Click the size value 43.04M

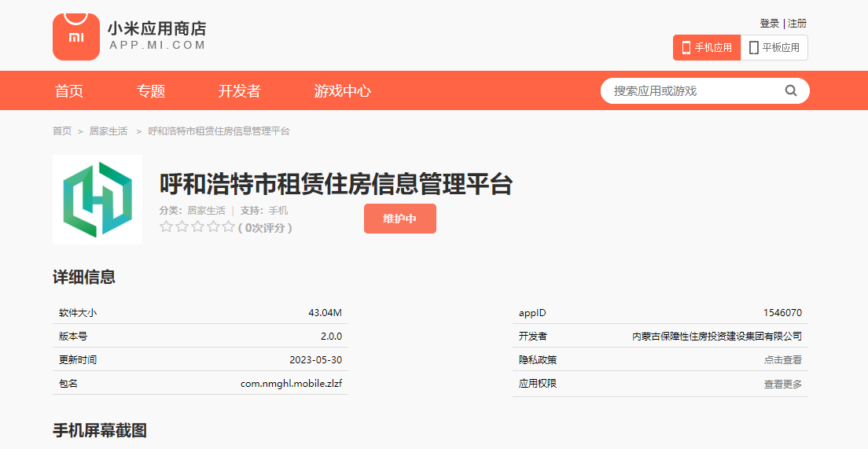click(325, 313)
